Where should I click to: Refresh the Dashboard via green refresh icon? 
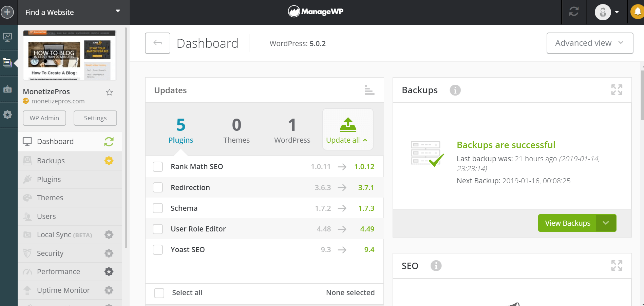coord(109,142)
